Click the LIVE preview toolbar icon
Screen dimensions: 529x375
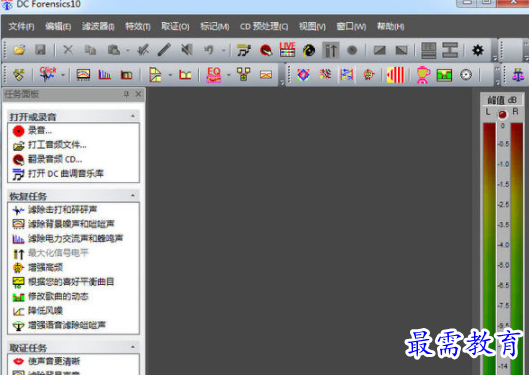(x=287, y=50)
